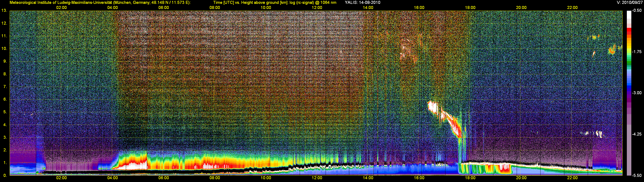Screen dimensions: 644x182
Task: Click the 02:00 label on top time axis
Action: coord(61,8)
